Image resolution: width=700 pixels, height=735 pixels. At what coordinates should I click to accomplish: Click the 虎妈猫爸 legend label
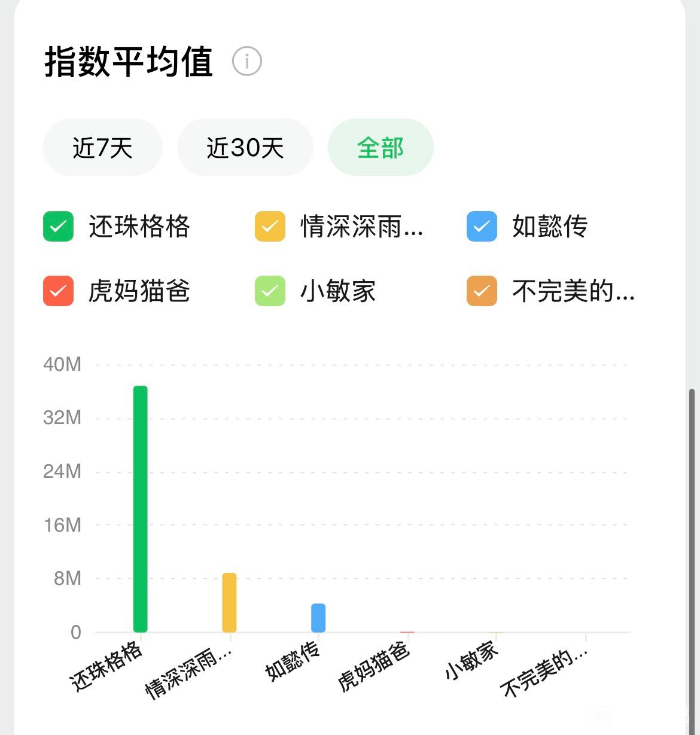coord(139,291)
